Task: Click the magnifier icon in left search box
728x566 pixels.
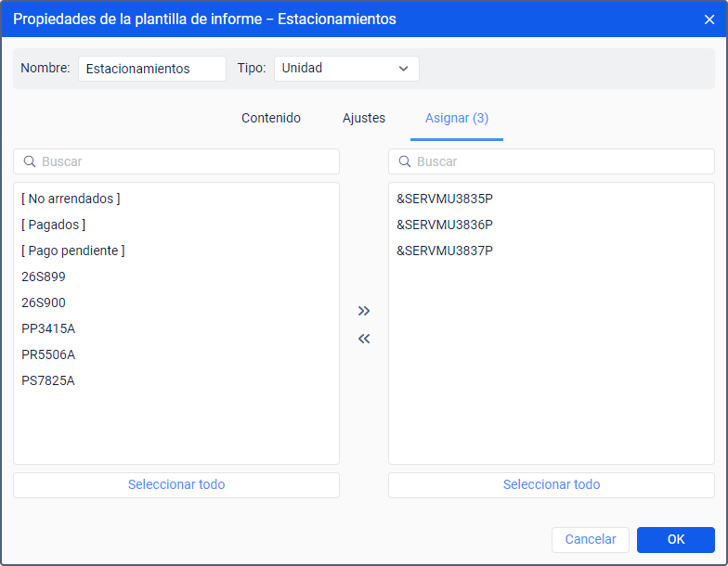Action: pyautogui.click(x=30, y=161)
